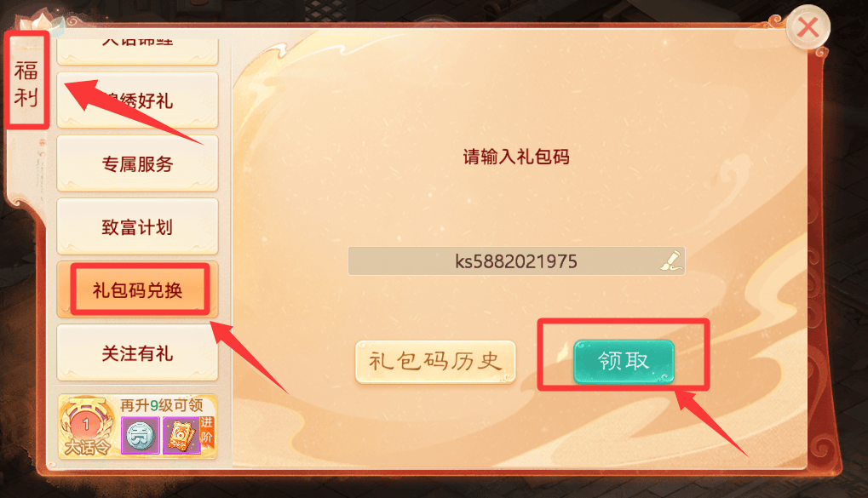Open the 礼包码历史 history button
Screen dimensions: 868x498
(435, 362)
